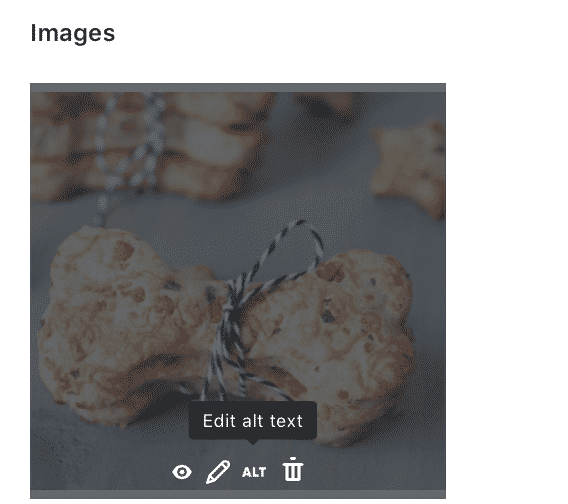Click the stacked biscuits in image background

tap(152, 145)
